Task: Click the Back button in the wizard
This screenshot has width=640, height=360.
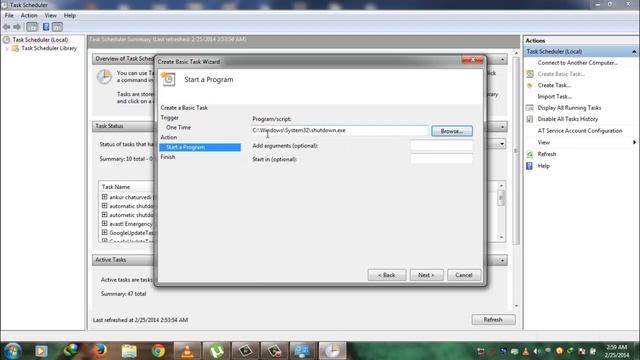Action: pos(387,275)
